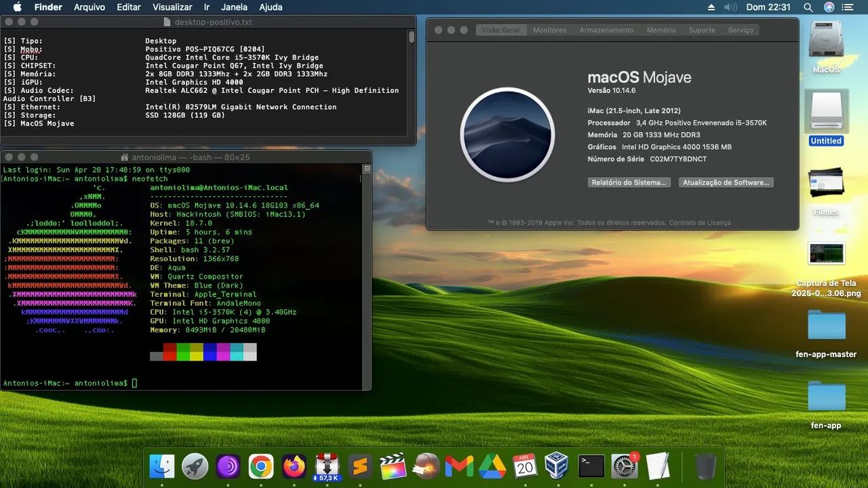Viewport: 868px width, 488px height.
Task: Open the Apple menu
Action: 17,7
